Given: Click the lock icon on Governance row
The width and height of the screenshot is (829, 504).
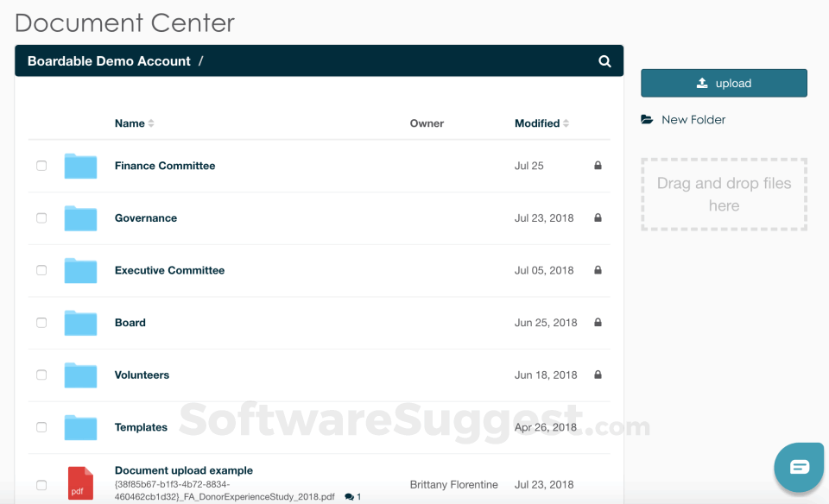Looking at the screenshot, I should tap(597, 217).
